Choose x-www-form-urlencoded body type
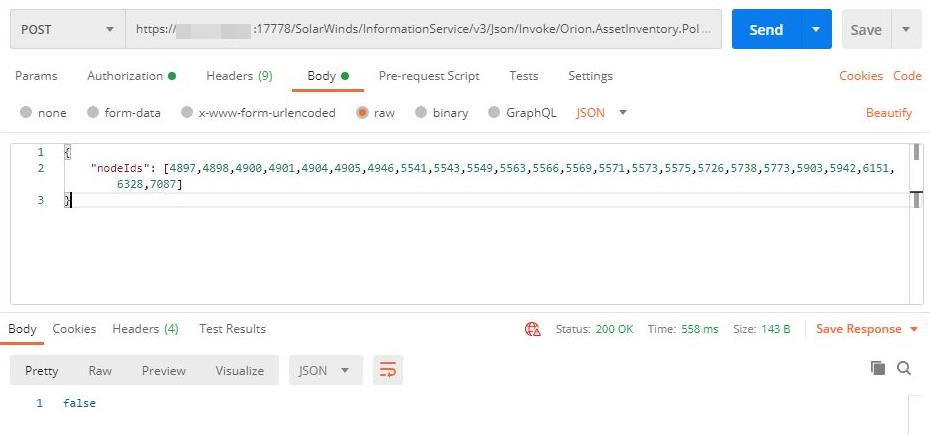Image resolution: width=930 pixels, height=435 pixels. (x=187, y=112)
